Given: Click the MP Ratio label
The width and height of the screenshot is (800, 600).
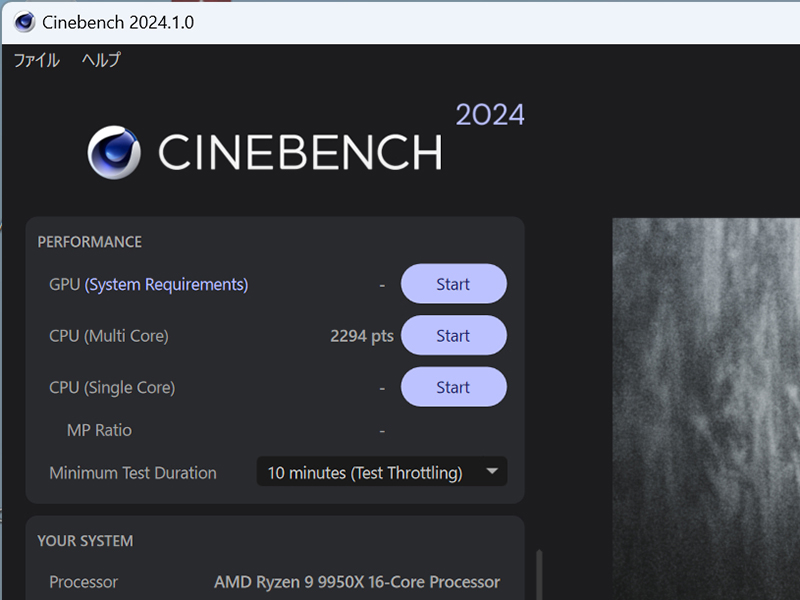Looking at the screenshot, I should tap(99, 430).
